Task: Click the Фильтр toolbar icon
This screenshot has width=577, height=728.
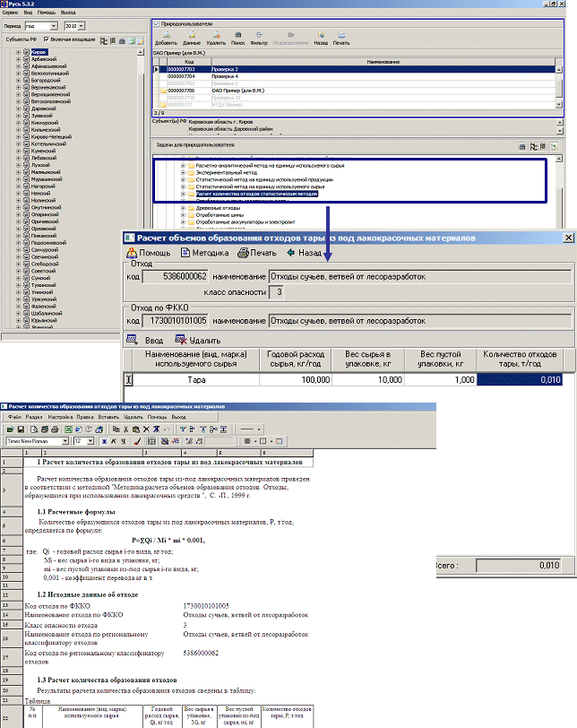Action: 260,38
